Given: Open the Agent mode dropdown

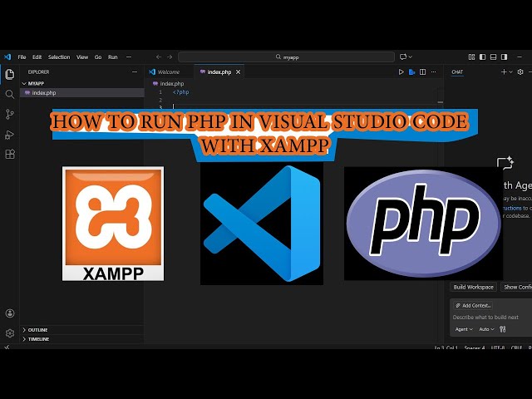Looking at the screenshot, I should coord(464,329).
